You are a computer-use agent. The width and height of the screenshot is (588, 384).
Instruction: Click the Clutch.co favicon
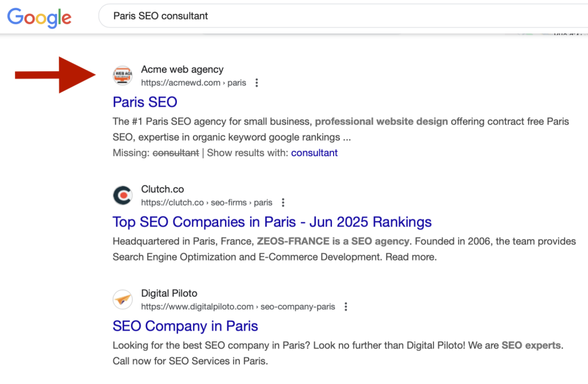(123, 195)
